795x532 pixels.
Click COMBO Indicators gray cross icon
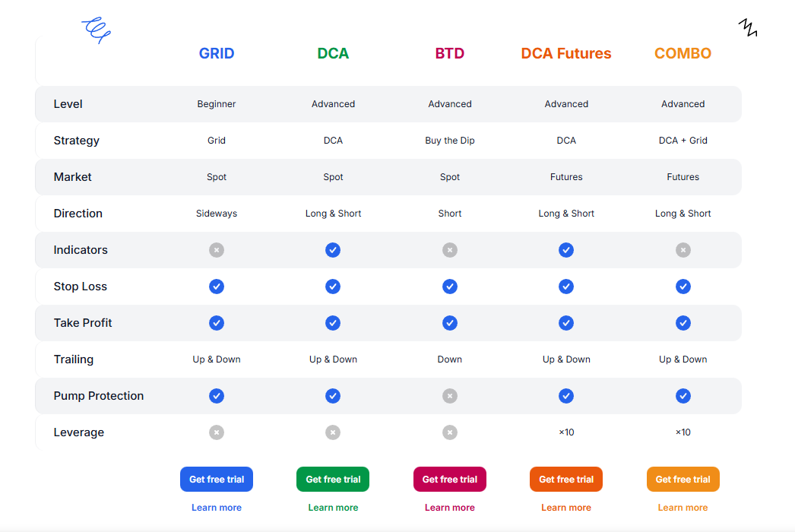click(683, 250)
